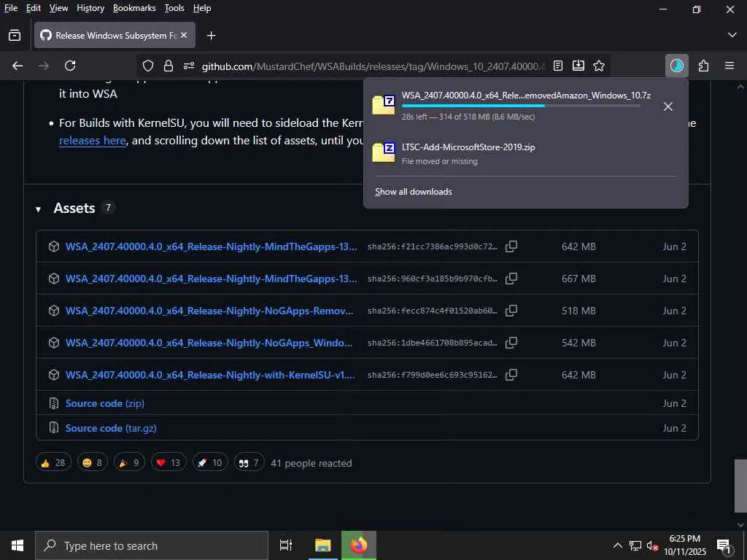Toggle party popper reaction 9
The width and height of the screenshot is (747, 560).
(x=129, y=462)
